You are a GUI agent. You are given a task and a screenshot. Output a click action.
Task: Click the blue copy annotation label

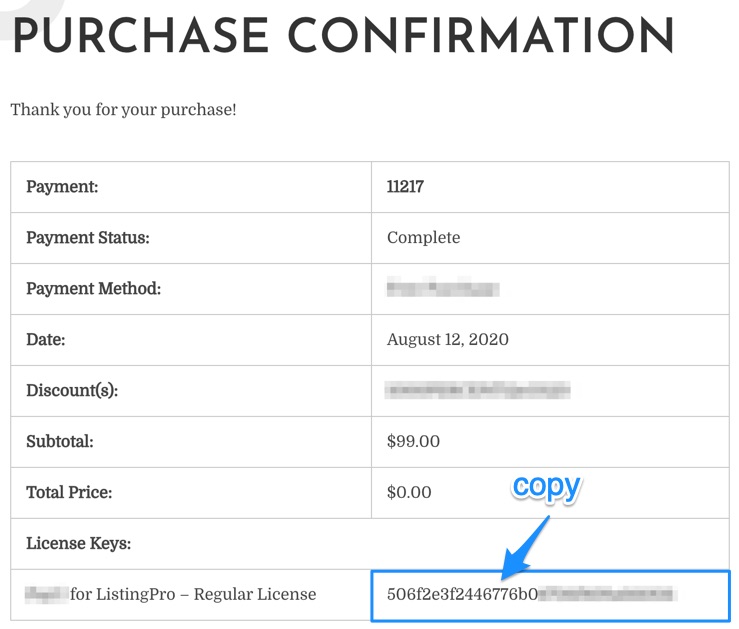click(x=547, y=488)
